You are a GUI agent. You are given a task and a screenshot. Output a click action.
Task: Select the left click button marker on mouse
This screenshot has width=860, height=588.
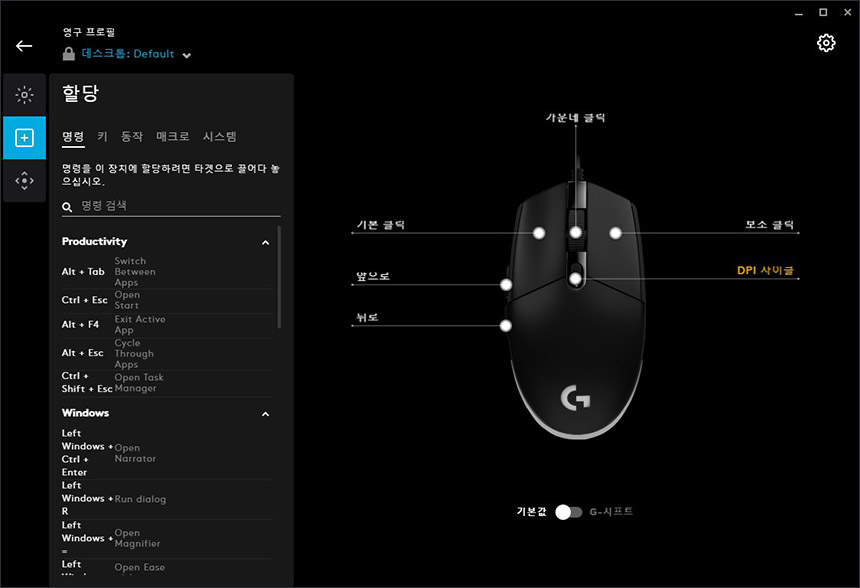pyautogui.click(x=539, y=233)
